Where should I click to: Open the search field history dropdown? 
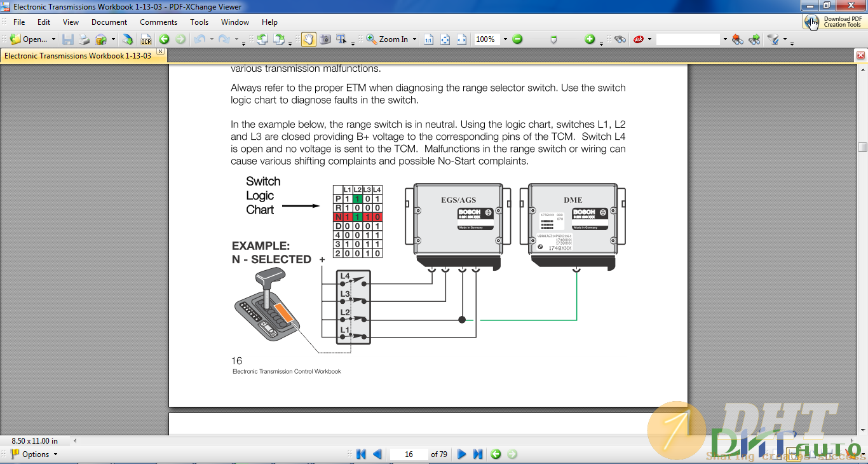pos(724,39)
